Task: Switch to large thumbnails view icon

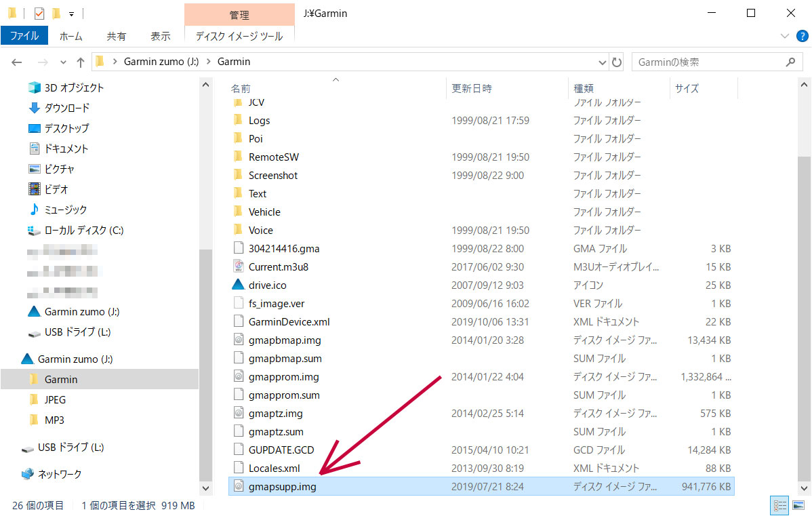Action: coord(798,505)
